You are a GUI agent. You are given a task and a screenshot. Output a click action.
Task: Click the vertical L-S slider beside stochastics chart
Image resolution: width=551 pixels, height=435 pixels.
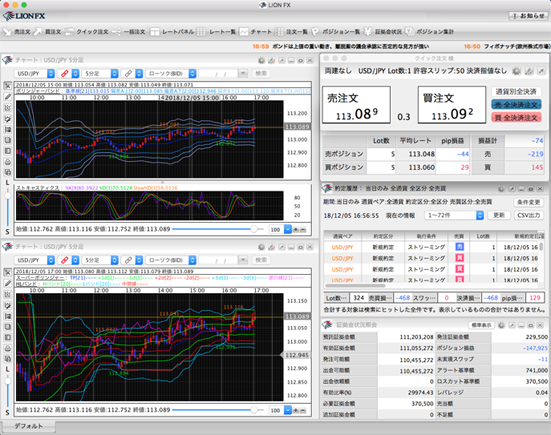[7, 207]
